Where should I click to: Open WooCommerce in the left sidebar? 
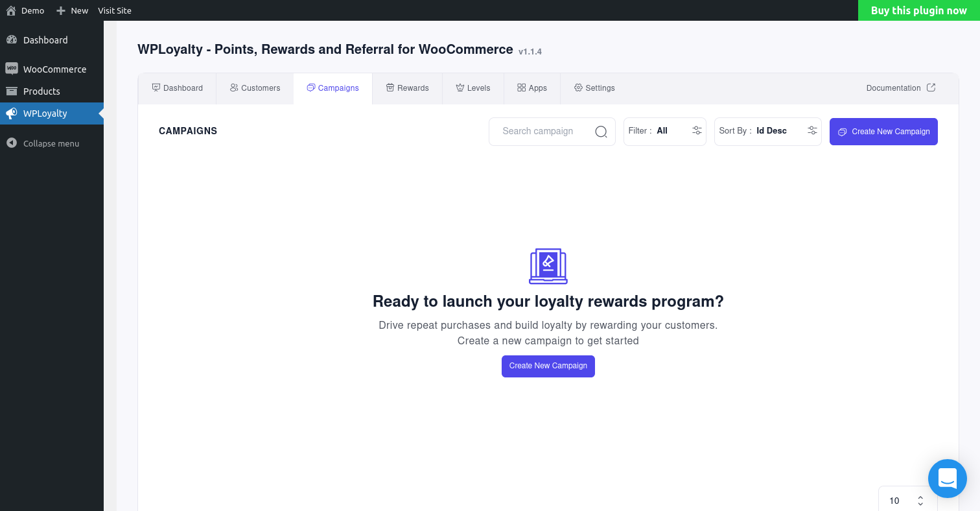click(x=52, y=69)
